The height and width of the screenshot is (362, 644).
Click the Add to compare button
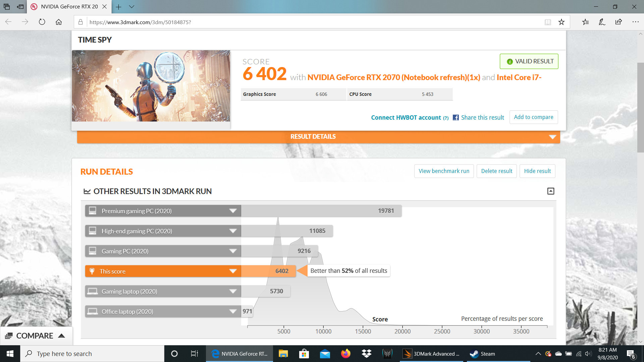click(x=534, y=117)
